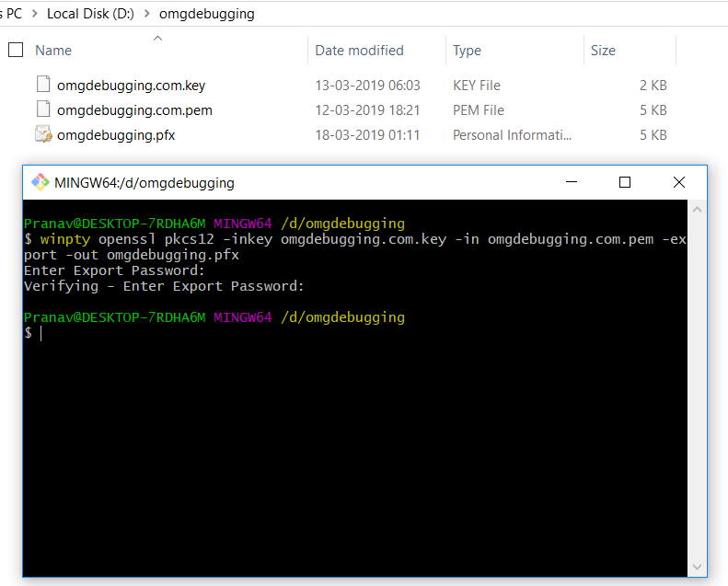Click omgdebugging folder in address breadcrumb

coord(206,14)
